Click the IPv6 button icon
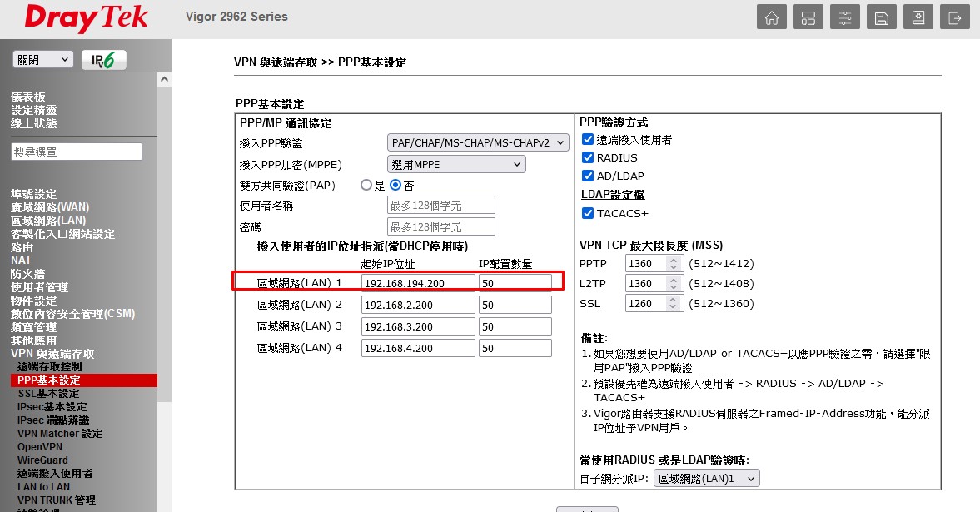Screen dimensions: 980x512 coord(104,60)
